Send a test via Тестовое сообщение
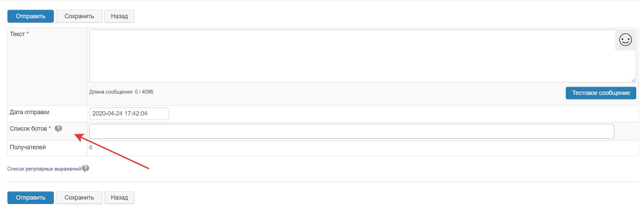 coord(601,93)
